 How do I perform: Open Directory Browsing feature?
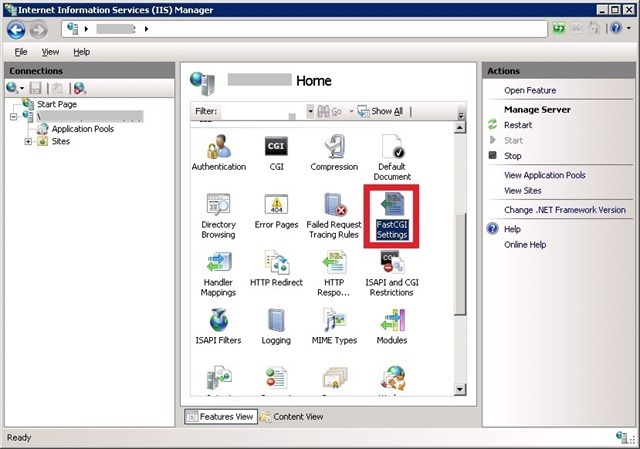(x=218, y=216)
